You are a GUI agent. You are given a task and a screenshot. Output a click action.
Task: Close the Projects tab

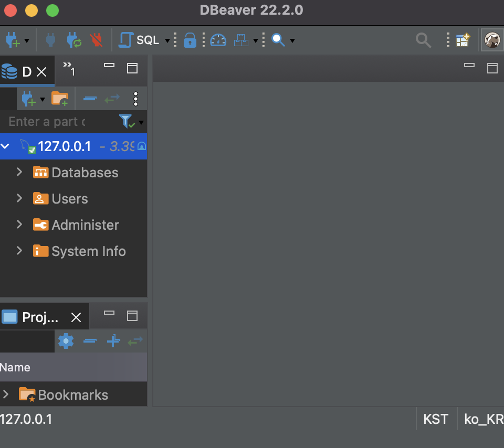[76, 317]
